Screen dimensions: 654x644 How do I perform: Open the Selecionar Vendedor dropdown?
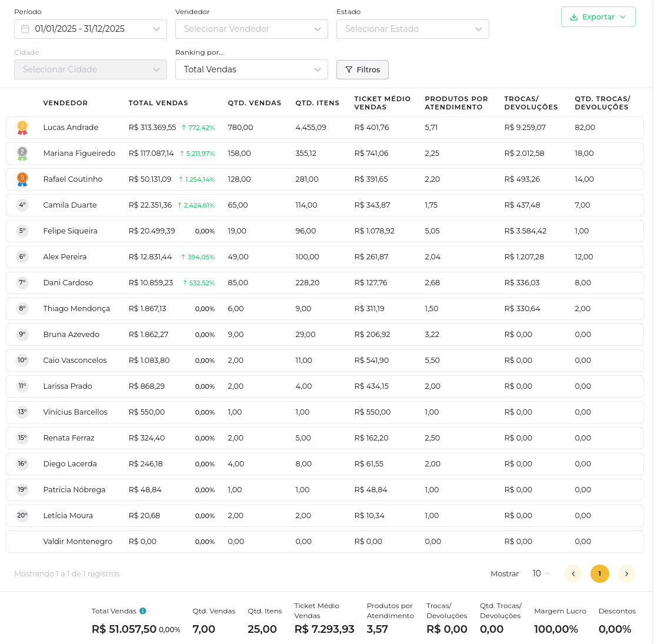tap(251, 29)
